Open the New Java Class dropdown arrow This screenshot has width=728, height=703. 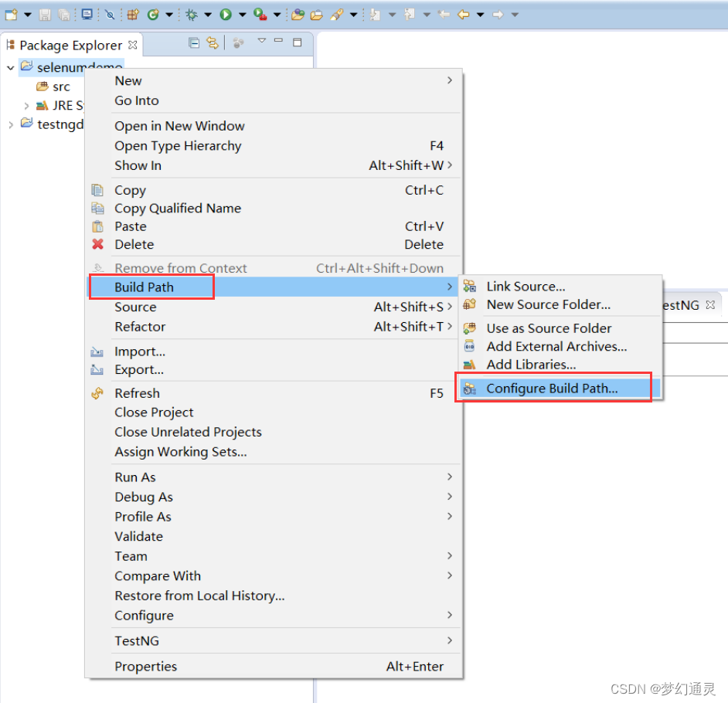point(169,15)
